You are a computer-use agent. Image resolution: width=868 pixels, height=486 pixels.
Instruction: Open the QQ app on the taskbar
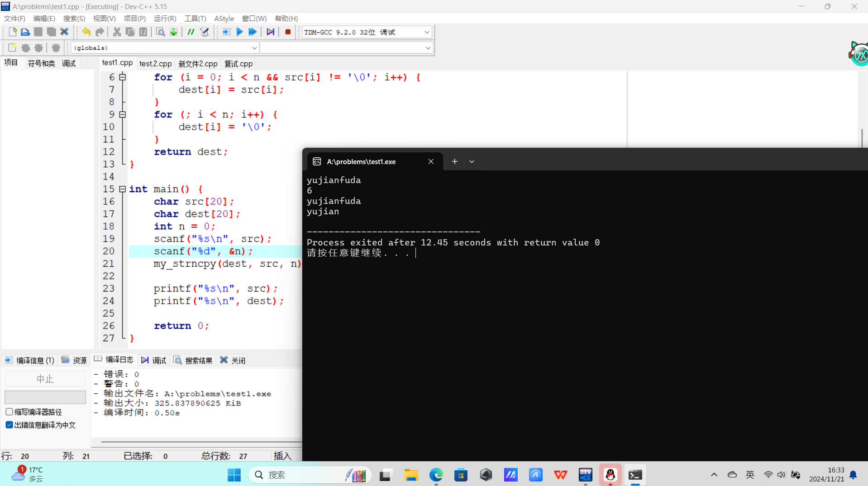(610, 475)
